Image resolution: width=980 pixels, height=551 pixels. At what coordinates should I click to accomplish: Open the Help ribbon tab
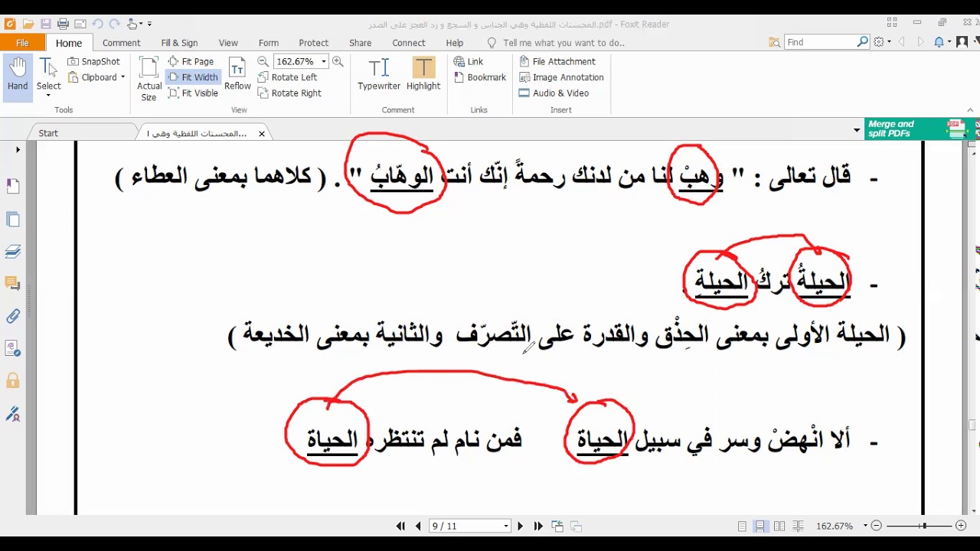(x=455, y=43)
